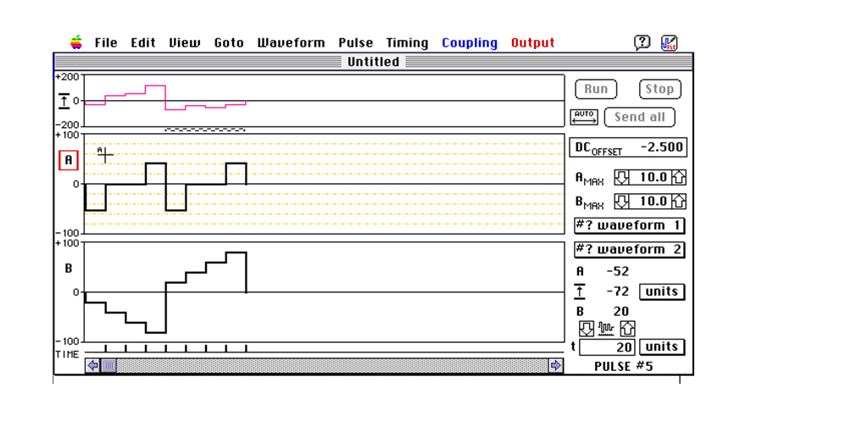
Task: Decrease A MAX with down arrow
Action: tap(622, 178)
